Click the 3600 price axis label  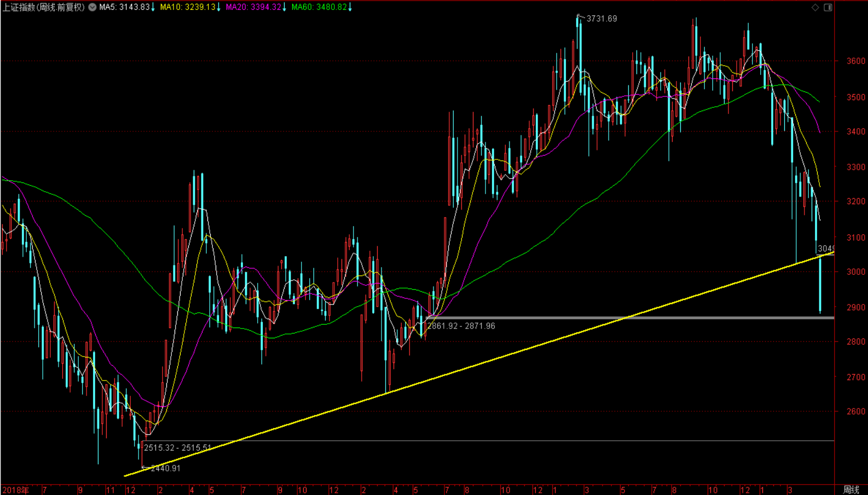(x=856, y=61)
